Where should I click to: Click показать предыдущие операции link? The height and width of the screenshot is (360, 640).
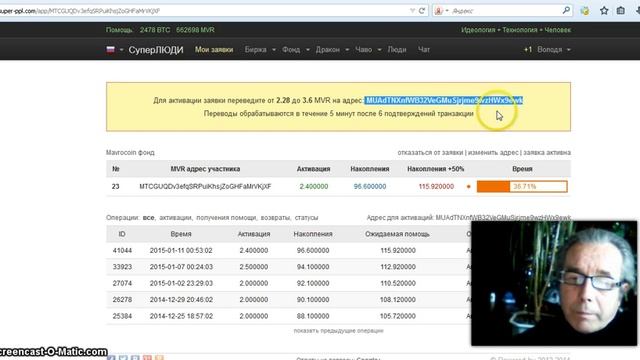(338, 331)
